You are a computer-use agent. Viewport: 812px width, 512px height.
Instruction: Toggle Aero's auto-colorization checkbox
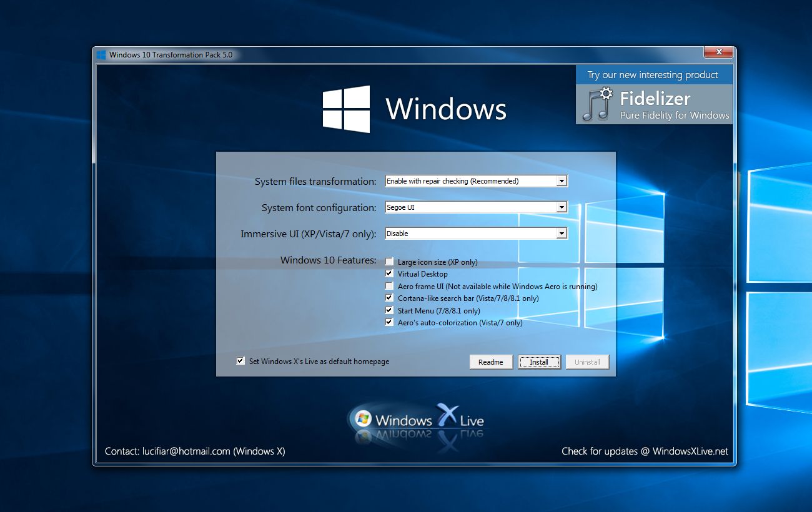[390, 323]
